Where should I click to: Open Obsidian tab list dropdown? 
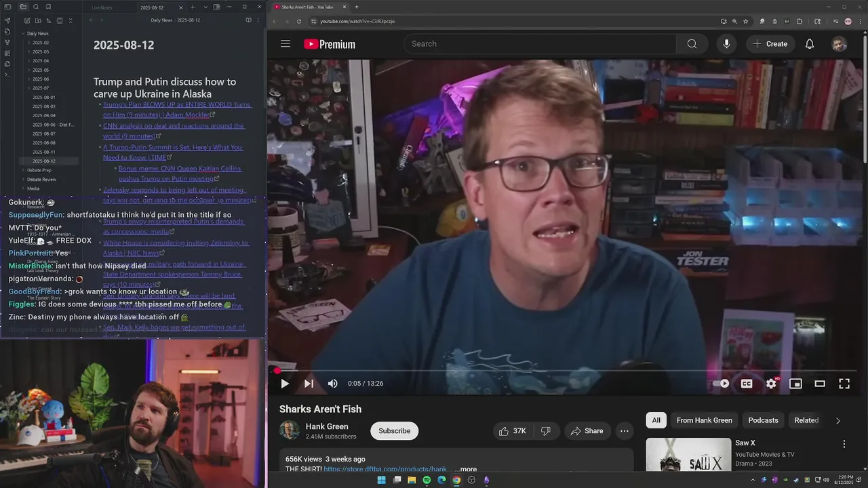(x=205, y=7)
